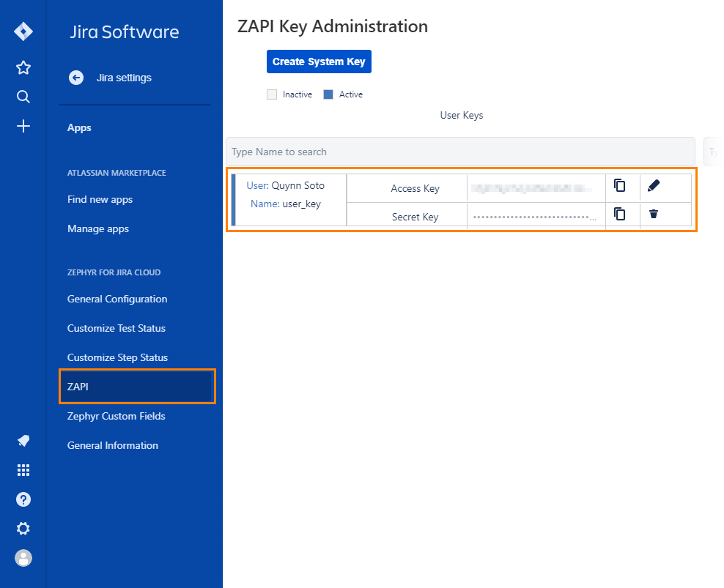Click the Apps heading in sidebar
This screenshot has height=588, width=724.
[79, 128]
